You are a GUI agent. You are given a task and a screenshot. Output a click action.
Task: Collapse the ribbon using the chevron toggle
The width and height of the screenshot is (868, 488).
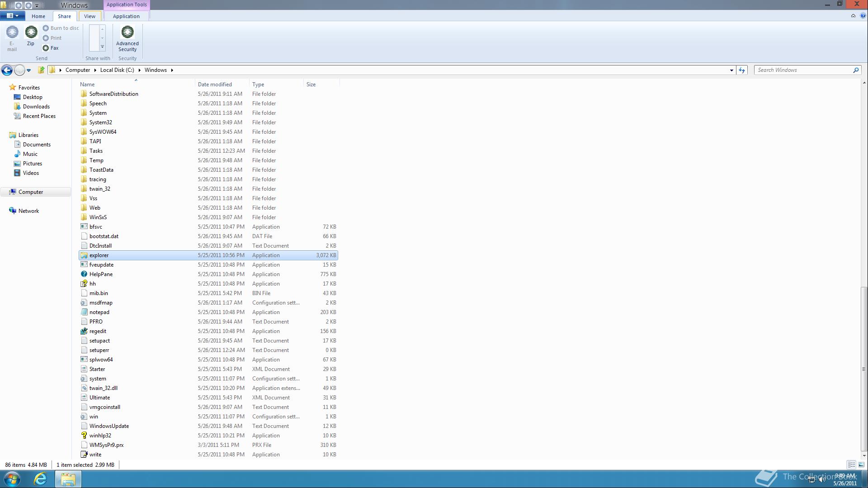[853, 16]
